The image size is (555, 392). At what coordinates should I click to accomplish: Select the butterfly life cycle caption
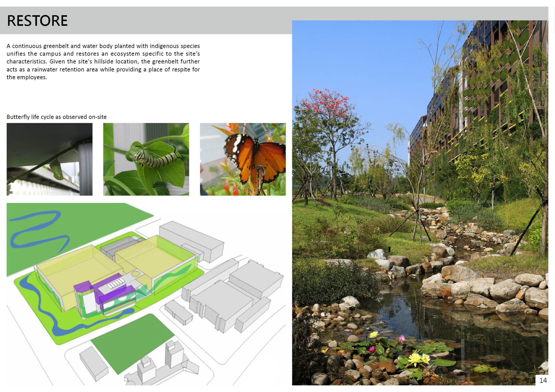click(57, 117)
